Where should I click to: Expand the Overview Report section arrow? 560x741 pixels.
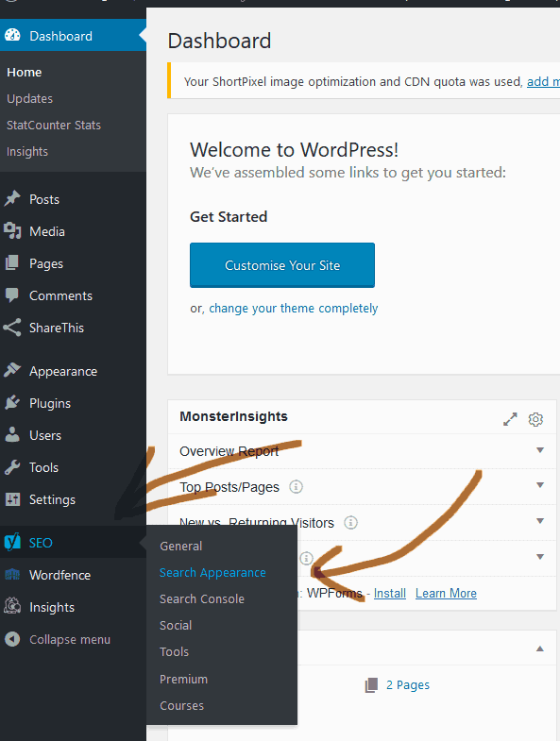tap(540, 450)
